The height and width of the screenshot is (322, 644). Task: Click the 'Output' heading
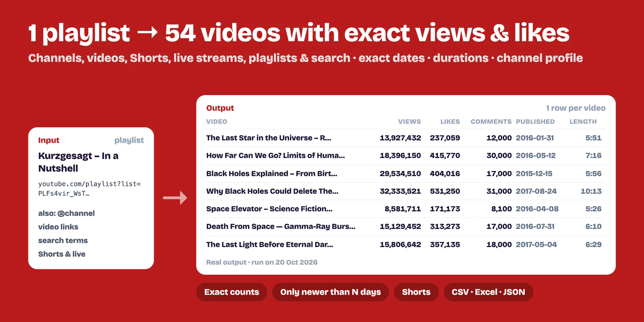220,108
